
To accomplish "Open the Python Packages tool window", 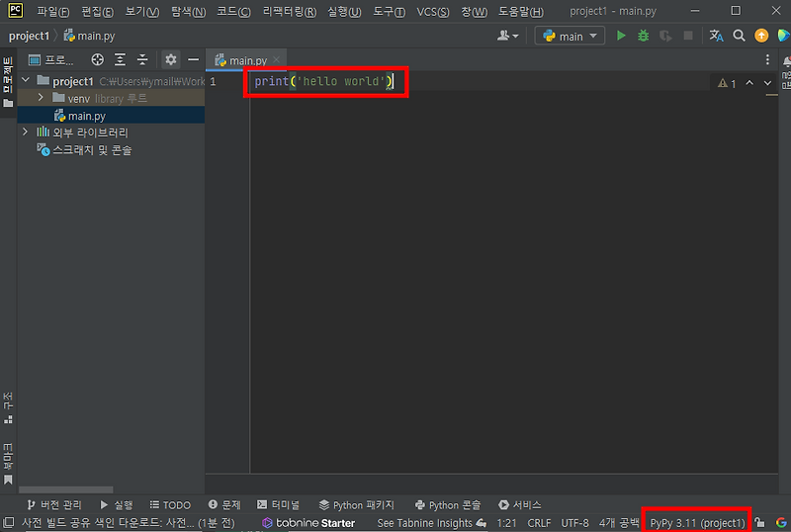I will [x=356, y=504].
